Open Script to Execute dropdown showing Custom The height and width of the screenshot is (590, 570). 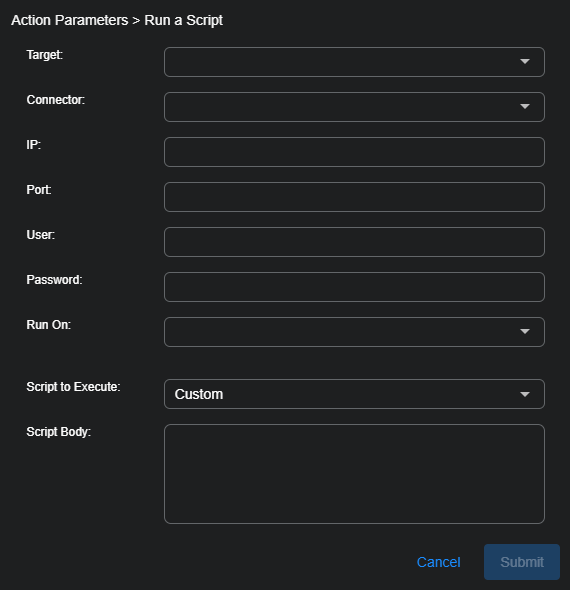354,394
